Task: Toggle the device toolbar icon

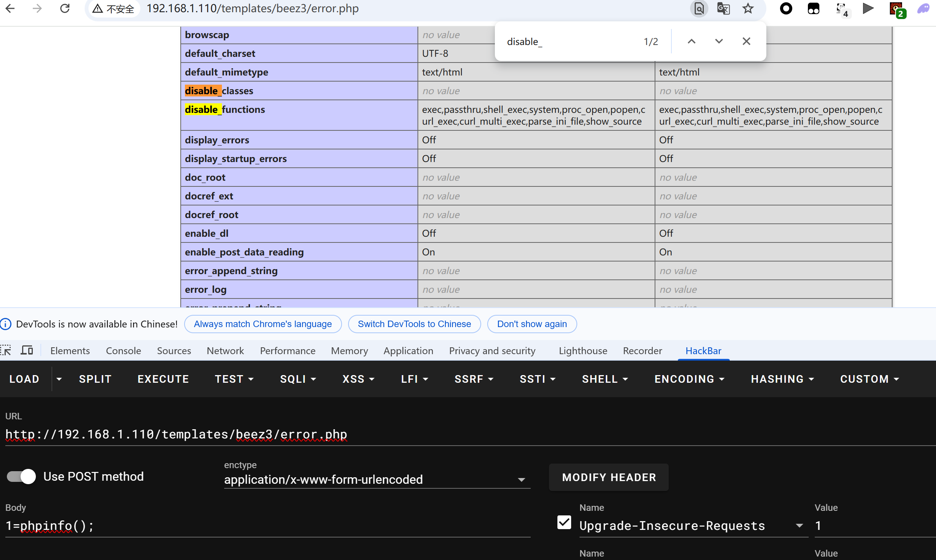Action: (x=27, y=350)
